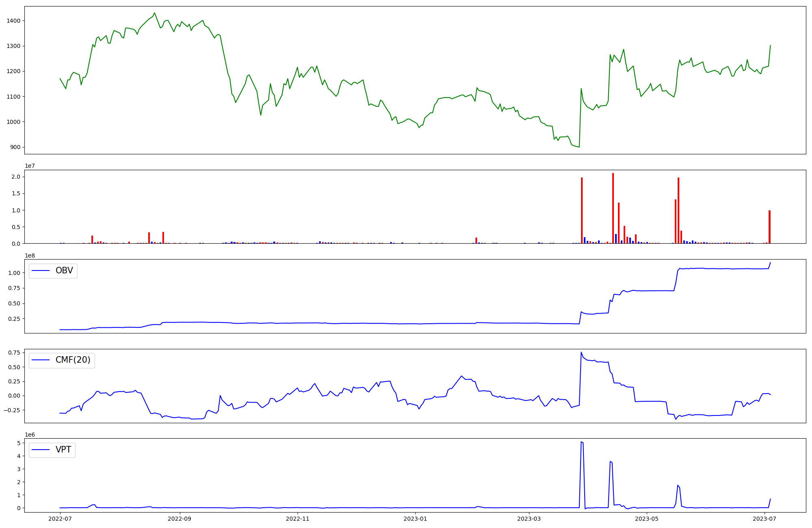Click the 2022-09 x-axis date label
Image resolution: width=812 pixels, height=528 pixels.
click(179, 518)
